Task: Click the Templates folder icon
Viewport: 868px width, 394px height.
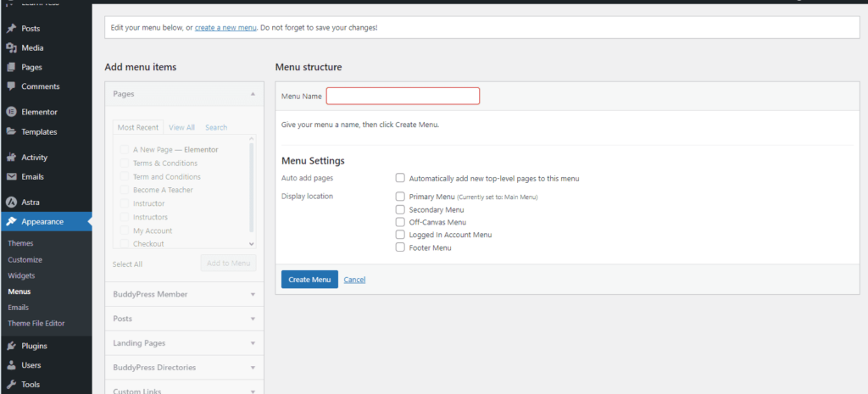Action: click(11, 132)
